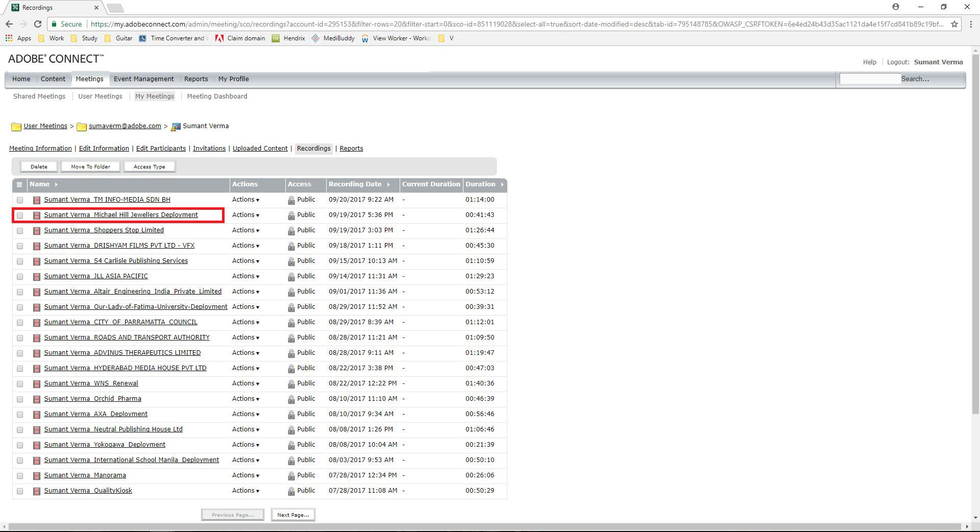The height and width of the screenshot is (532, 980).
Task: Tick the checkbox for Yokogawa_Deployment
Action: 20,445
